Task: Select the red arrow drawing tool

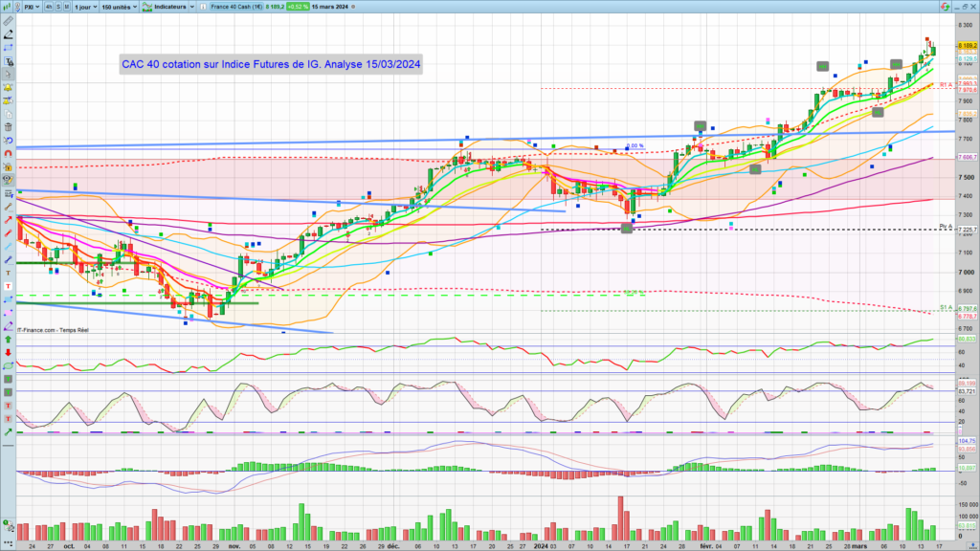Action: point(8,220)
